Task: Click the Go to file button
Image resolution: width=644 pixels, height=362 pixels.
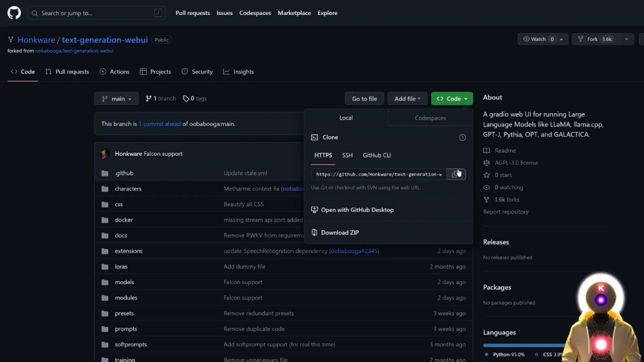Action: click(x=364, y=99)
